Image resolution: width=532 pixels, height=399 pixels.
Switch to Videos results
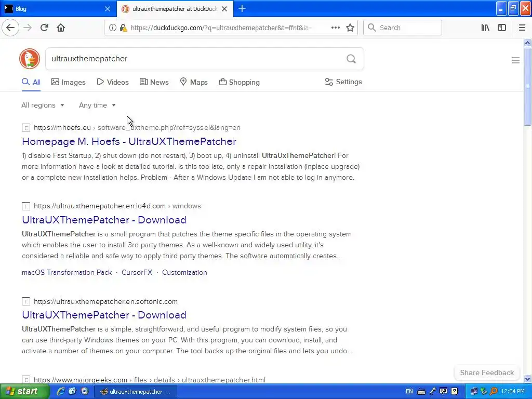pyautogui.click(x=113, y=82)
